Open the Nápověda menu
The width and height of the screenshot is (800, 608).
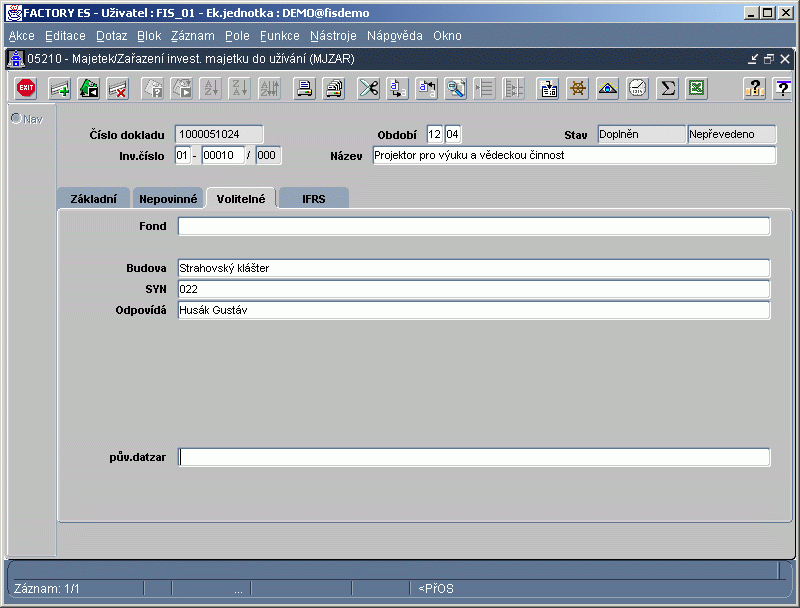(x=394, y=36)
